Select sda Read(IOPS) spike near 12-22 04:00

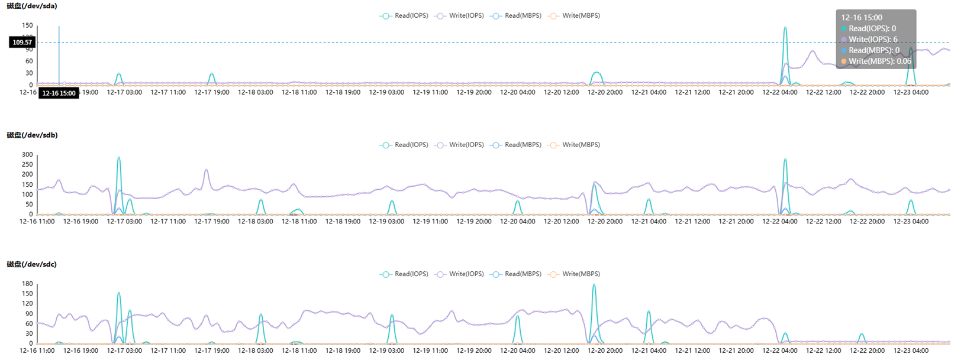point(785,27)
